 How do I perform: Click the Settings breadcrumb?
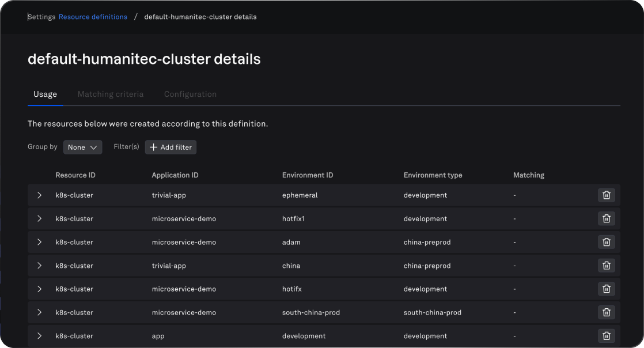pyautogui.click(x=41, y=17)
